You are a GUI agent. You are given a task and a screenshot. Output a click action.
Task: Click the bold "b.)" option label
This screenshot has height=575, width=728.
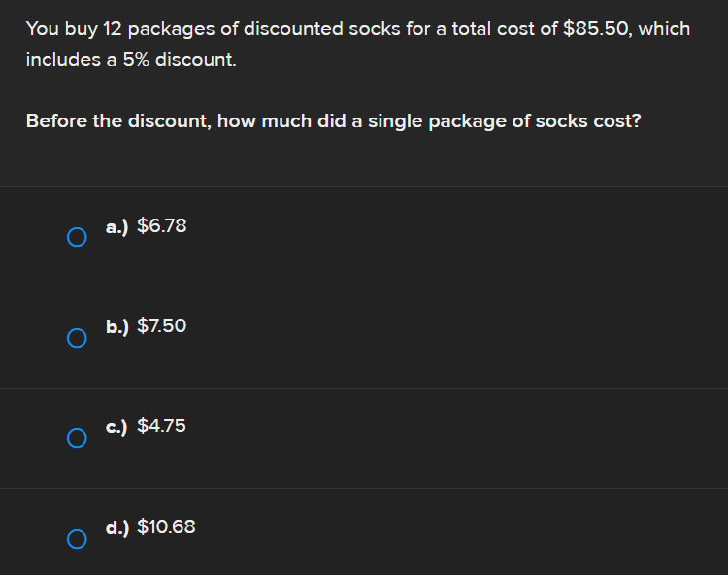point(117,326)
